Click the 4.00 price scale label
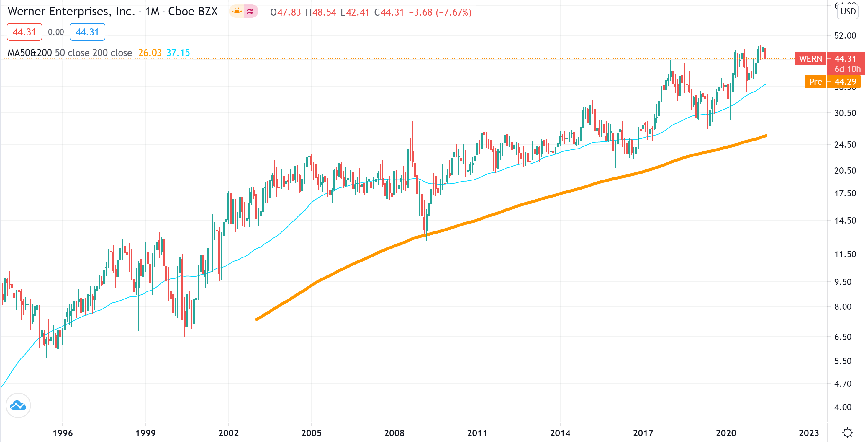 tap(843, 407)
